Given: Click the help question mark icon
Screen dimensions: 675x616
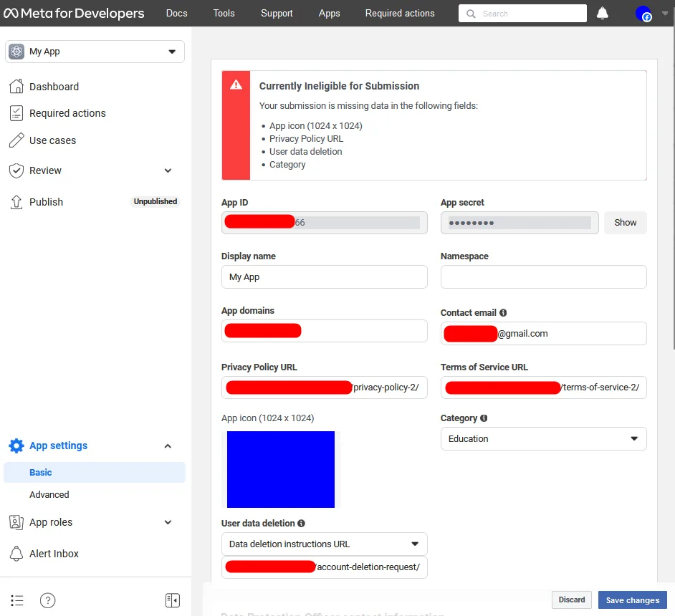Looking at the screenshot, I should [x=47, y=600].
